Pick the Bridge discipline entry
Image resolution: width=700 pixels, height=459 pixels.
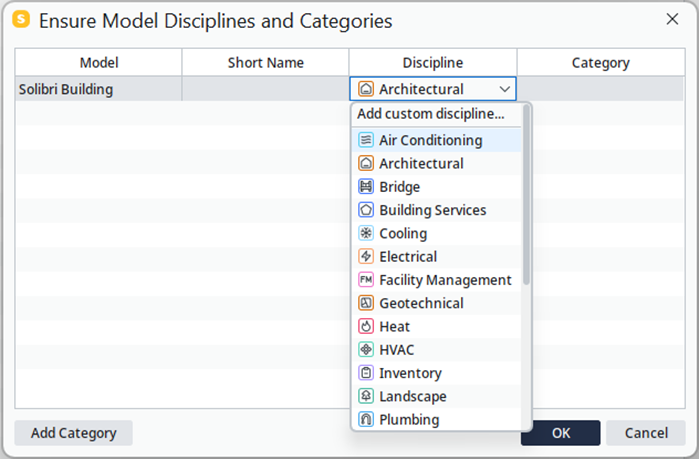tap(437, 187)
